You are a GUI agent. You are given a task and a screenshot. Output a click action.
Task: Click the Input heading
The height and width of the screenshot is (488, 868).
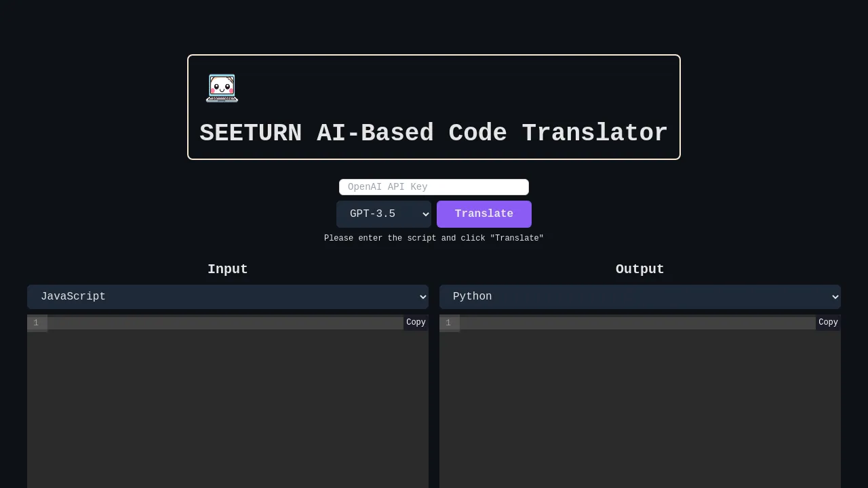228,269
